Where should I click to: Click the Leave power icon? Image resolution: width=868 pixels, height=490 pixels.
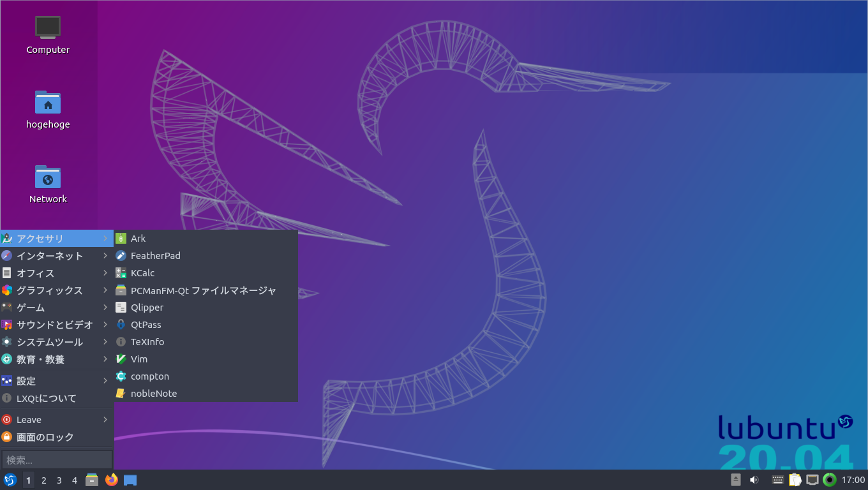(7, 420)
